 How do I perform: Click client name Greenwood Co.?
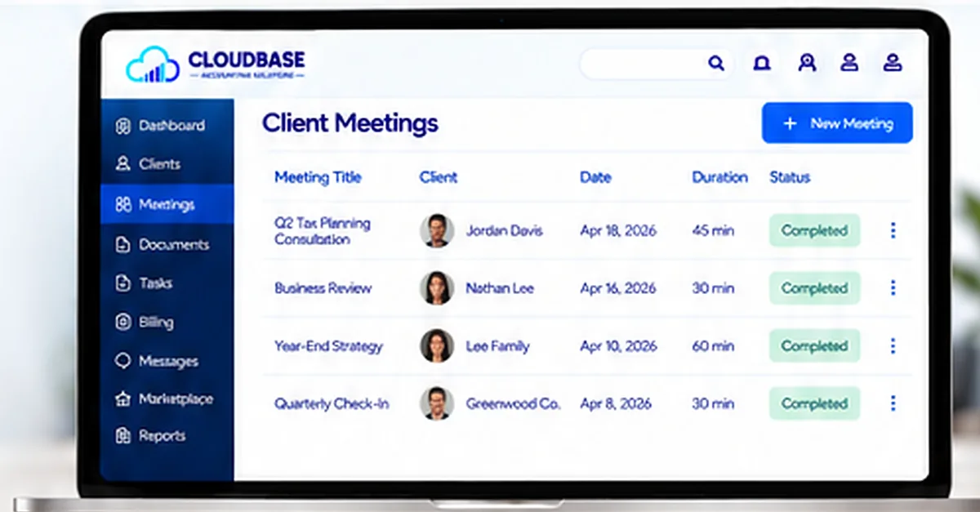click(x=513, y=403)
